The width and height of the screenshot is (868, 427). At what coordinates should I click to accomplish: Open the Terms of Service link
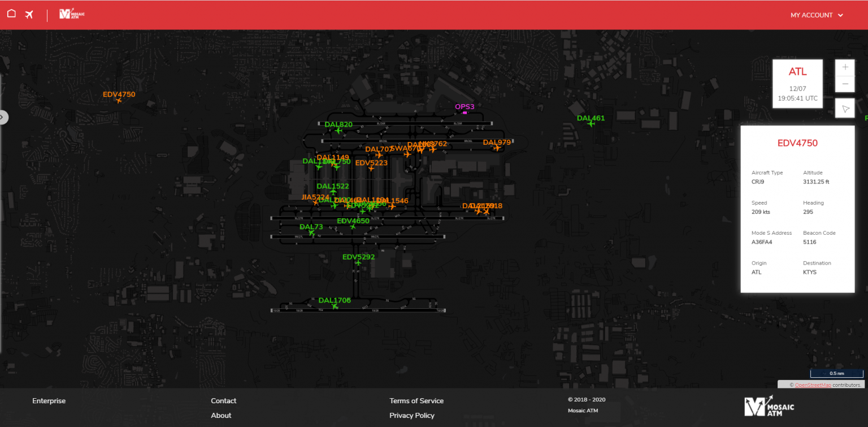[416, 401]
